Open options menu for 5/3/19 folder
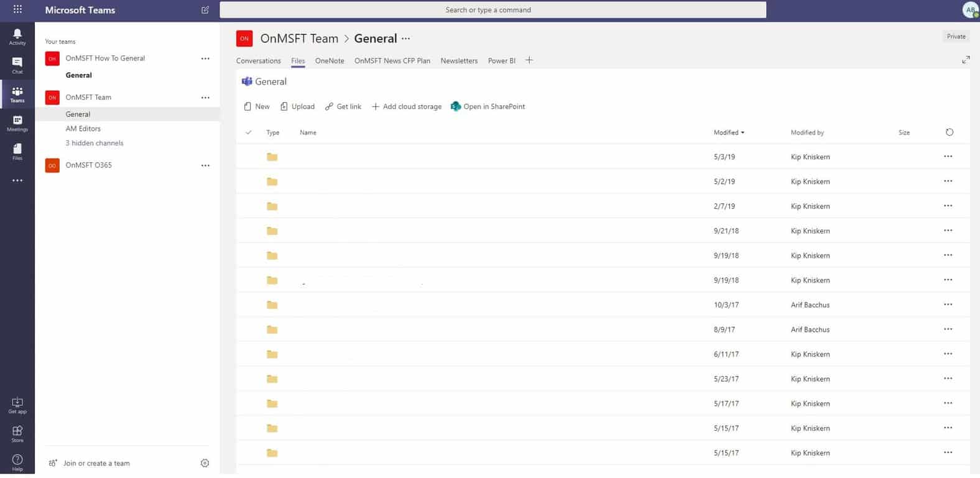This screenshot has width=980, height=478. click(x=948, y=157)
